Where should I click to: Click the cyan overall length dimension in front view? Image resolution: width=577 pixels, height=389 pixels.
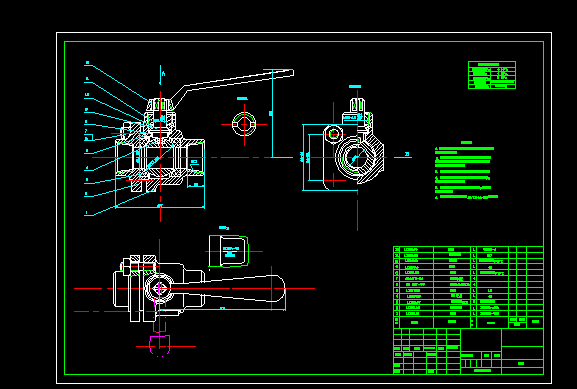click(160, 207)
